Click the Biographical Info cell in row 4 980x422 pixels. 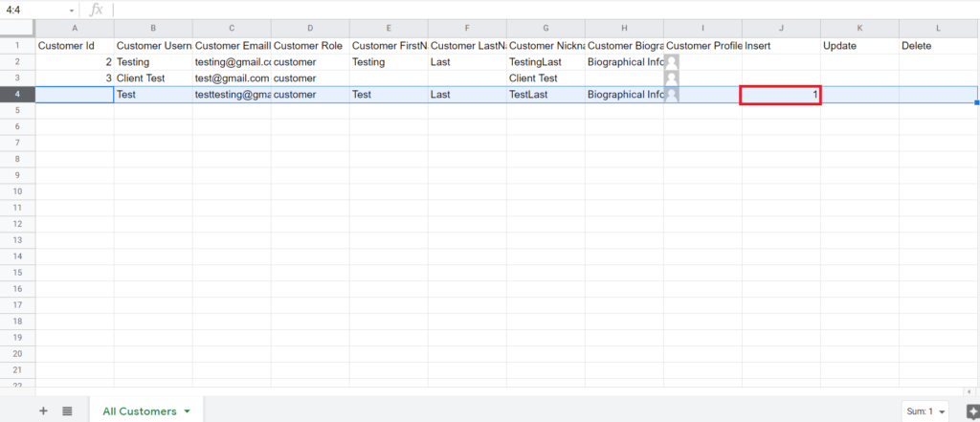[624, 95]
